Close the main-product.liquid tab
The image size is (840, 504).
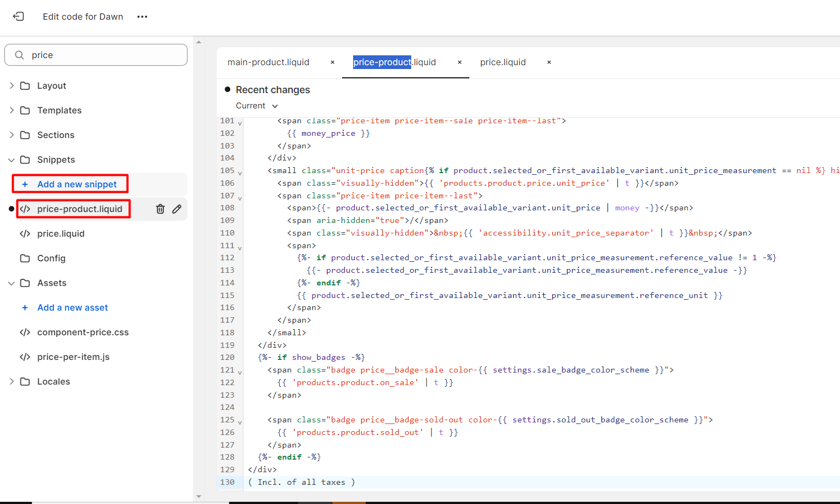pyautogui.click(x=332, y=62)
